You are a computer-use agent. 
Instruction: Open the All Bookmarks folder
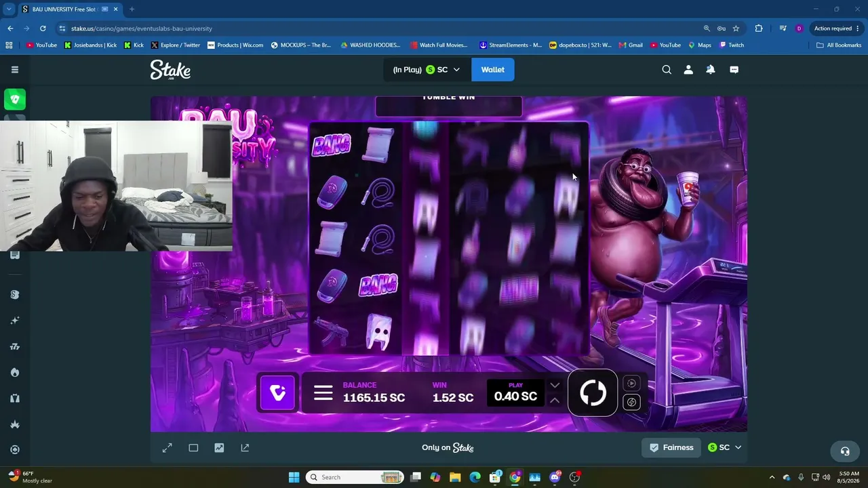[839, 45]
